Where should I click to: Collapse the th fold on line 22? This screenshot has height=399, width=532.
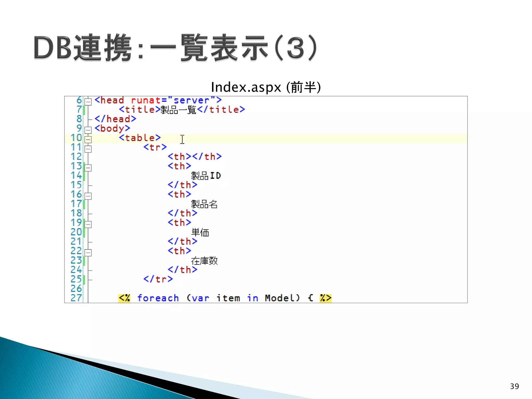(x=88, y=252)
